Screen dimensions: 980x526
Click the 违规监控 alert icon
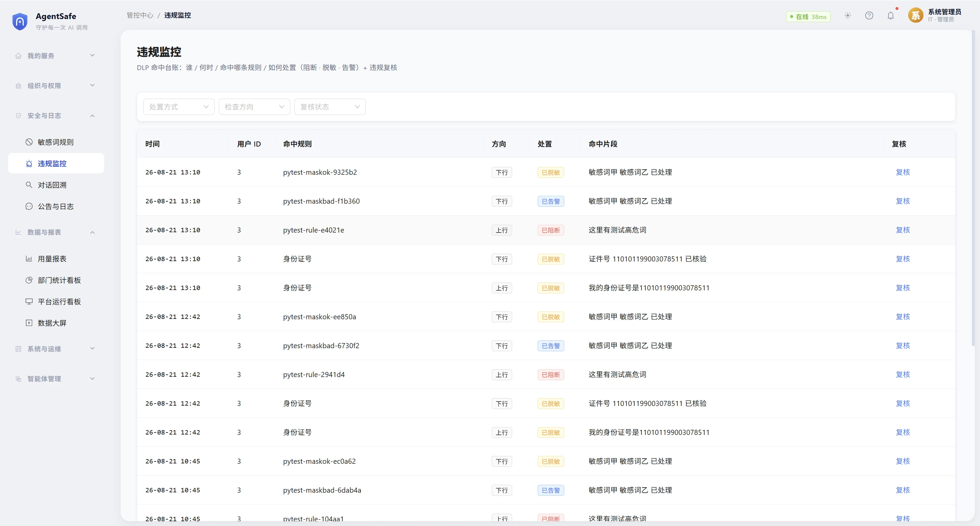point(29,164)
